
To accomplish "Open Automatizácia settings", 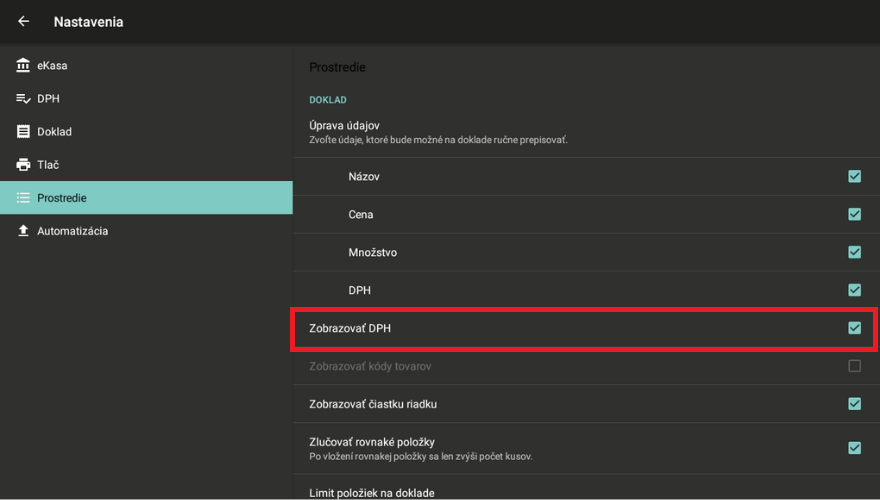I will click(x=72, y=231).
